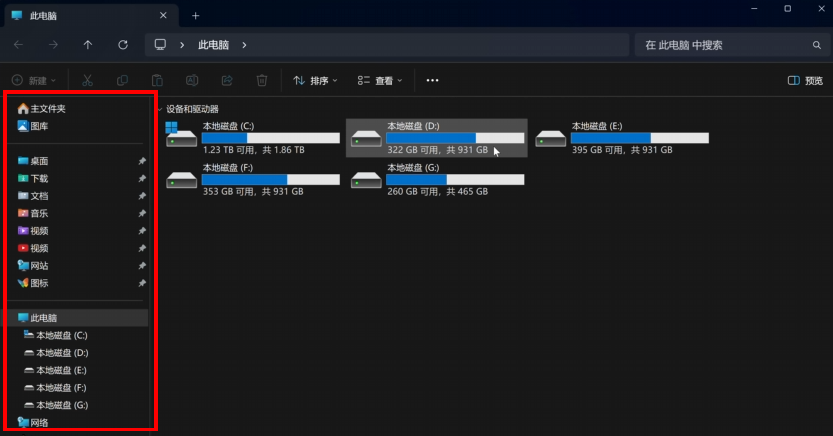Click the search magnifier icon
Screen dimensions: 833x436
pyautogui.click(x=817, y=45)
